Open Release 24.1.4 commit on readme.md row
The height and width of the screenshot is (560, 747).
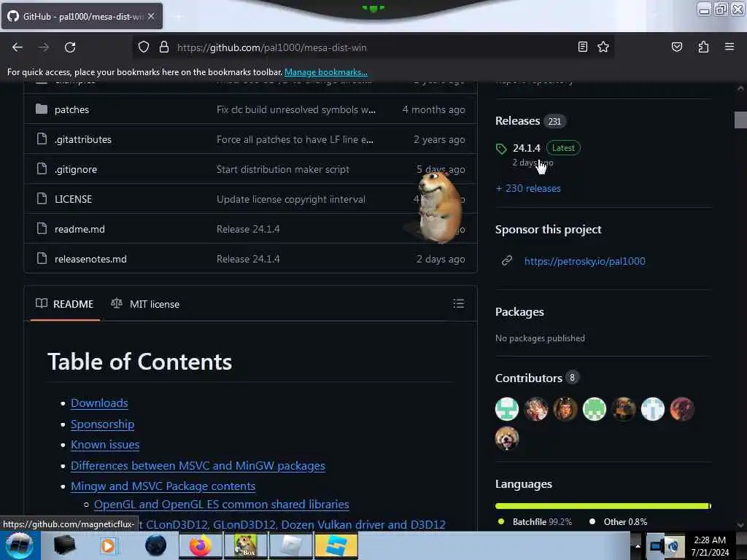(x=248, y=229)
